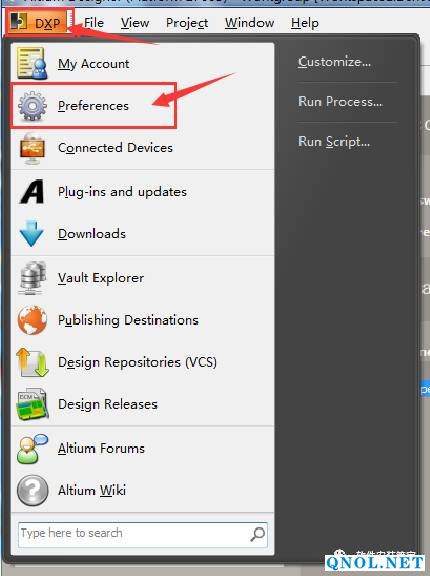Click the Altium Wiki question mark icon
Viewport: 430px width, 576px height.
click(x=32, y=490)
